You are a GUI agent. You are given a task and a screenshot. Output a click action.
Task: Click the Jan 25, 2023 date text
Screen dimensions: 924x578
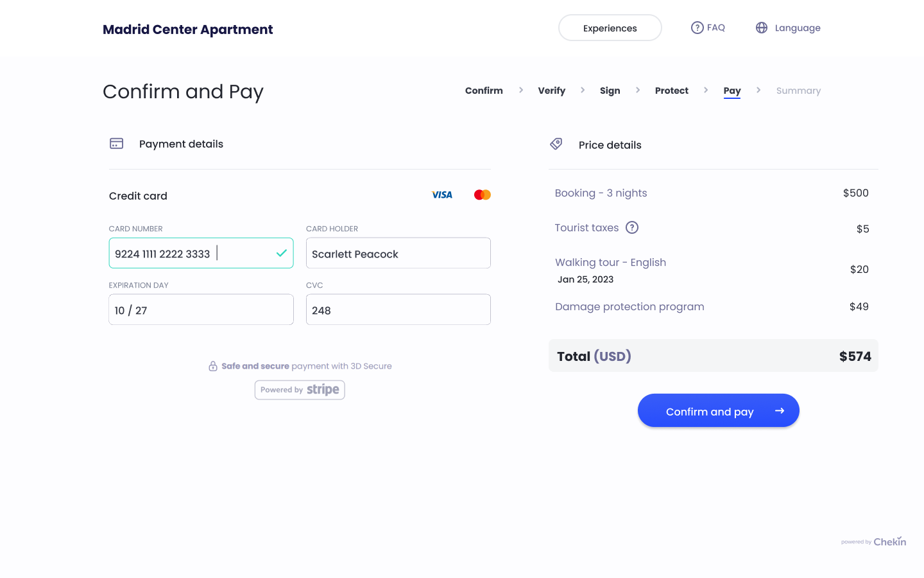[x=586, y=279]
